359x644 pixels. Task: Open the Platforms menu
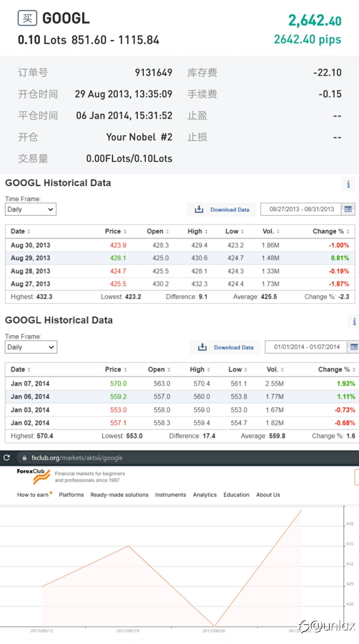(x=71, y=495)
